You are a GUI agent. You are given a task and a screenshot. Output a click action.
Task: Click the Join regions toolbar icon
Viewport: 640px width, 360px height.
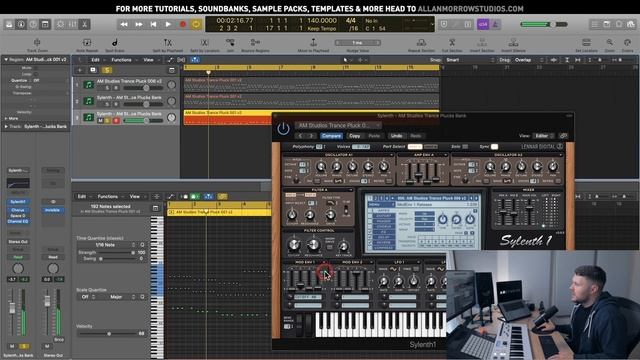[x=230, y=42]
